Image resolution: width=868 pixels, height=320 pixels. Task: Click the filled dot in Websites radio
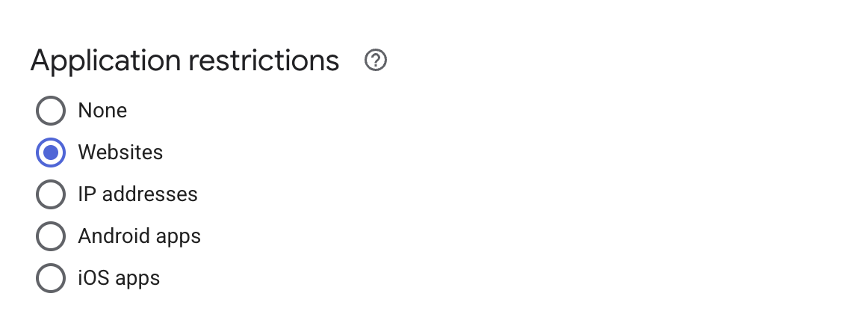[x=50, y=153]
